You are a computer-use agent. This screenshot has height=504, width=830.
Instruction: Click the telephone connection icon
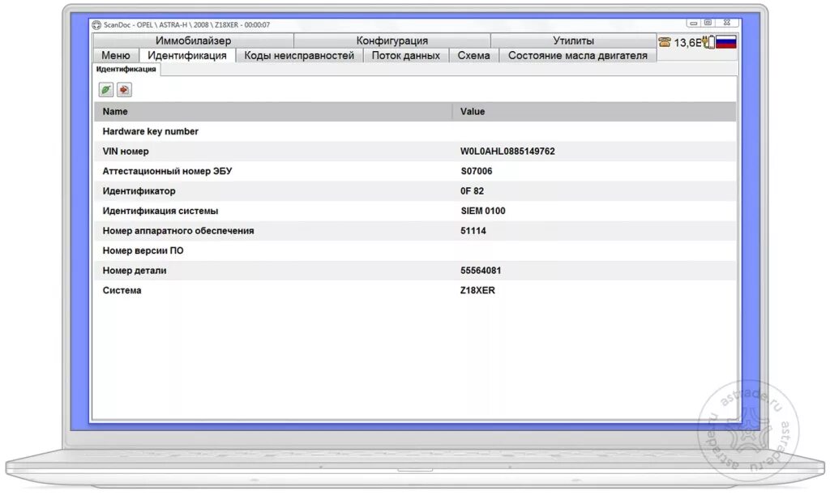tap(665, 42)
